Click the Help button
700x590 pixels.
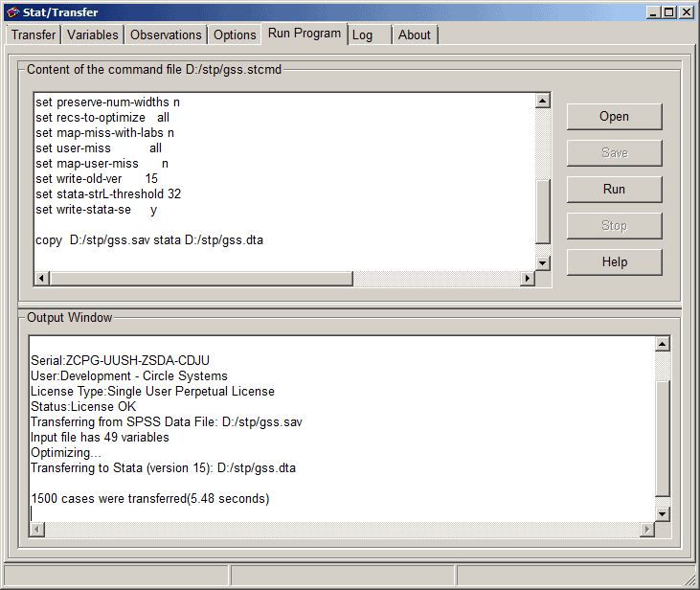click(614, 261)
